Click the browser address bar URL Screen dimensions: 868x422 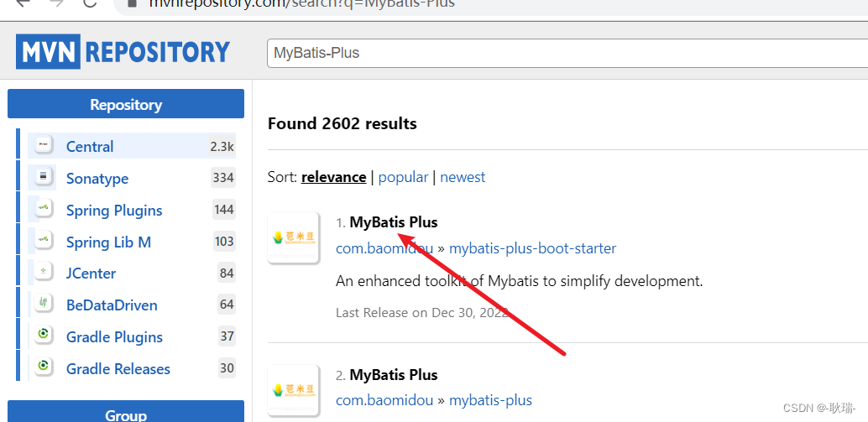pyautogui.click(x=301, y=3)
